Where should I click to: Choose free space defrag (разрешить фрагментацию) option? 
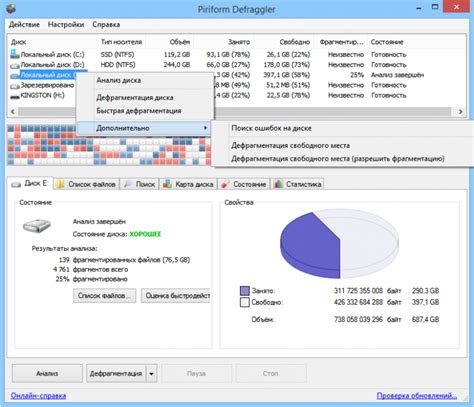[x=342, y=159]
